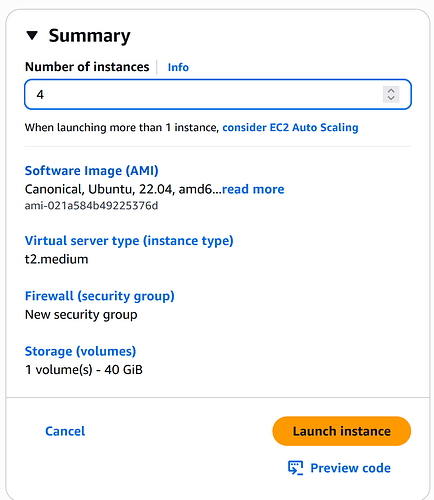Click the Preview code terminal icon
This screenshot has height=500, width=434.
(295, 468)
